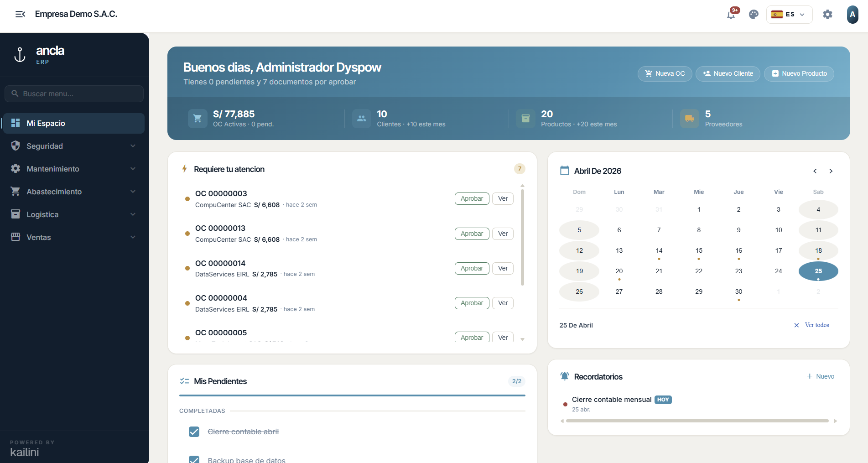Click the Ventas storefront icon
The height and width of the screenshot is (463, 868).
16,237
